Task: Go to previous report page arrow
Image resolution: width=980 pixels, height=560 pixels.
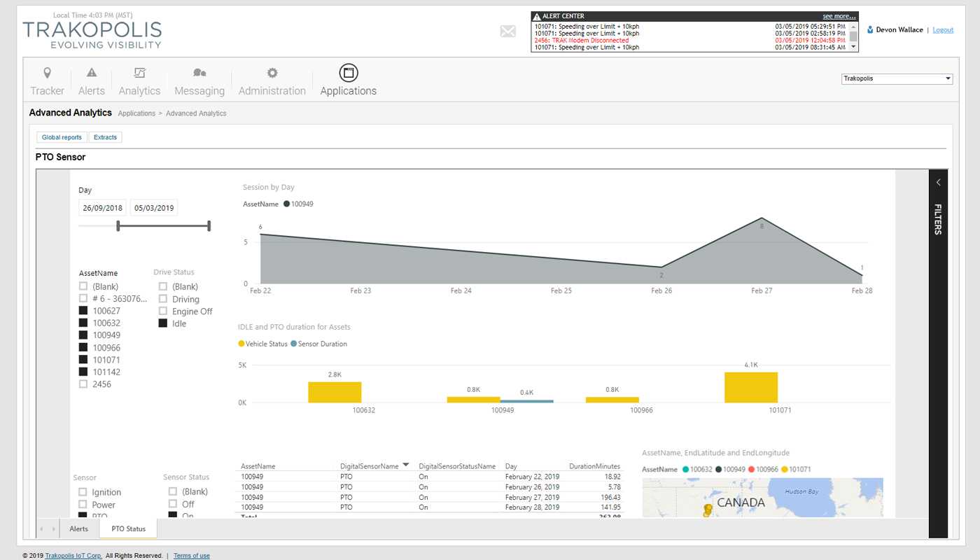Action: tap(42, 529)
